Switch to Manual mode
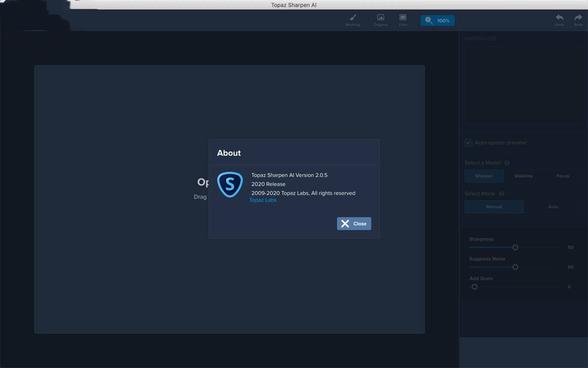Screen dimensions: 588x368 (494, 207)
